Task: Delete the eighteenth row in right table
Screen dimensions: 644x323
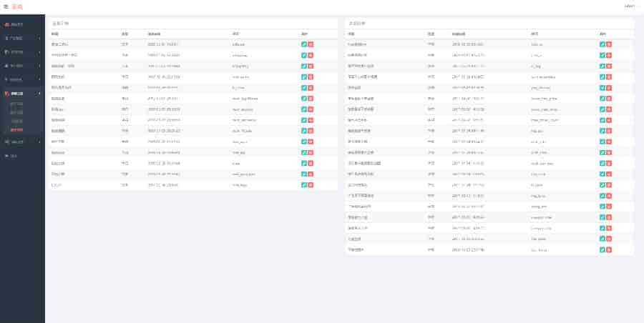Action: 609,228
